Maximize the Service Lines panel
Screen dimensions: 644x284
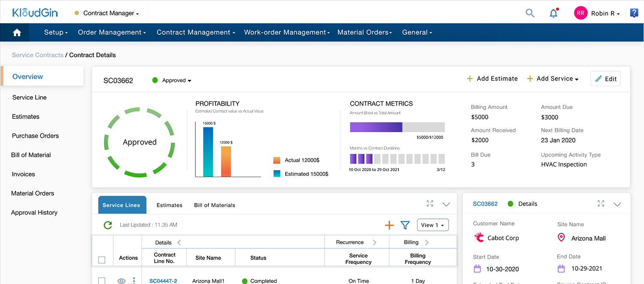click(x=430, y=204)
